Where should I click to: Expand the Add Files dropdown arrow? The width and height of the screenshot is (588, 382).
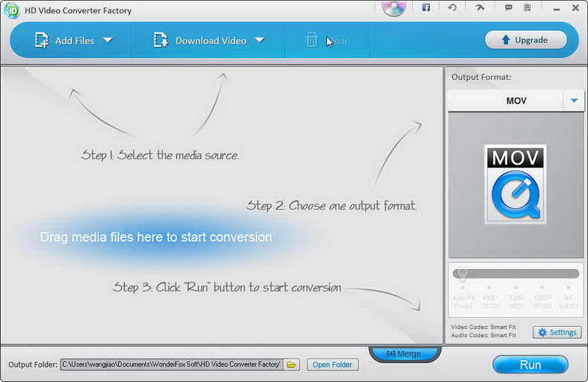(x=108, y=40)
